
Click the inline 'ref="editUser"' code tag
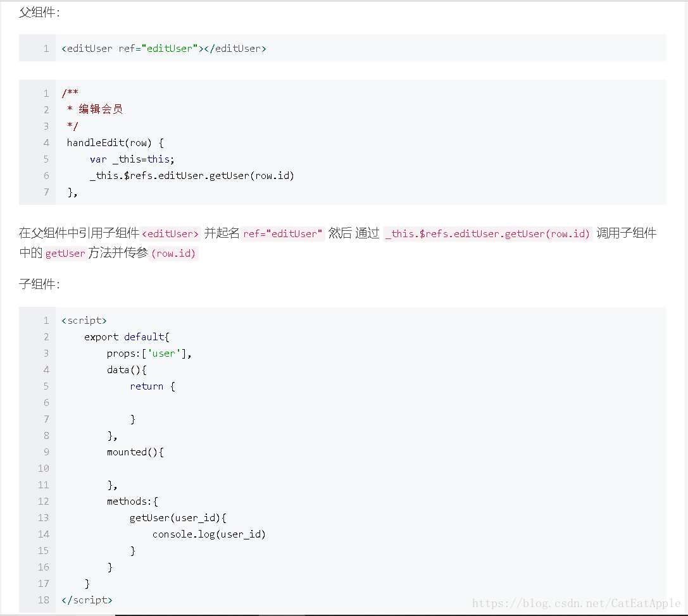pyautogui.click(x=282, y=233)
